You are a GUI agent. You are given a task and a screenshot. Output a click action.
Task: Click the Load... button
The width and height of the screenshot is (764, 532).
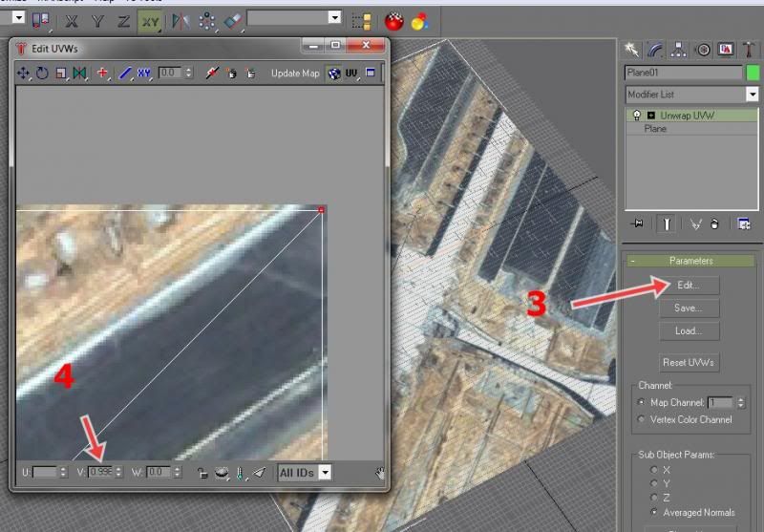click(689, 331)
